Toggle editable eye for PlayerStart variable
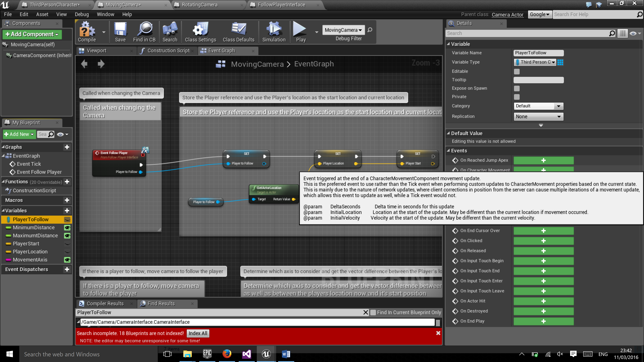This screenshot has width=644, height=362. click(67, 244)
